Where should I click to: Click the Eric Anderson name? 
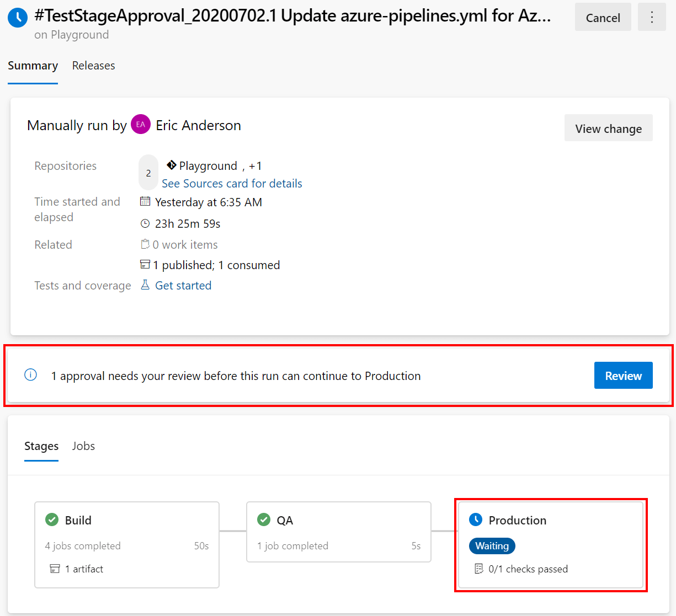click(198, 125)
